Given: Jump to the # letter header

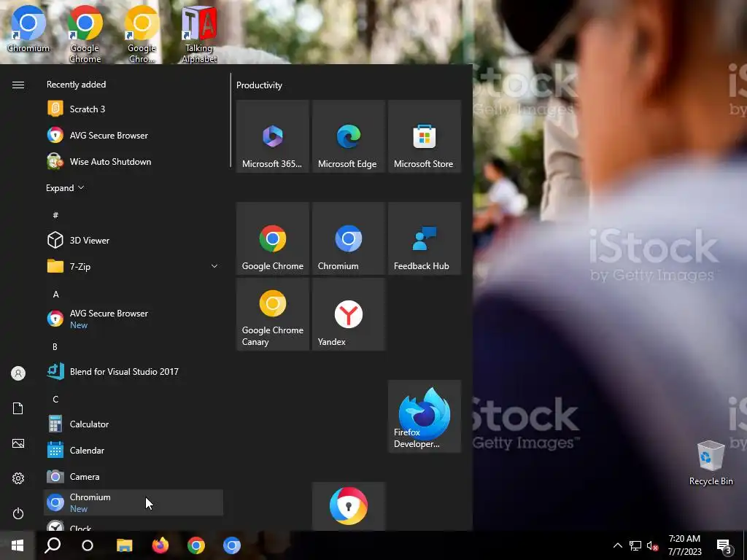Looking at the screenshot, I should (55, 215).
